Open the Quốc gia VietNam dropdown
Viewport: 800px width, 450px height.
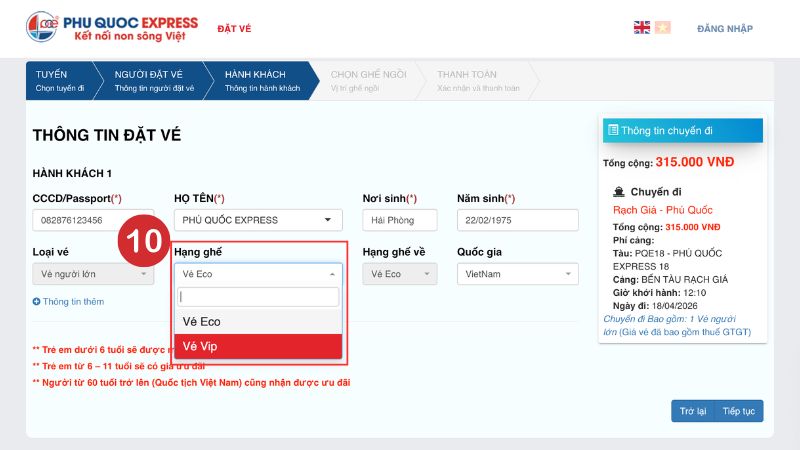[x=518, y=274]
